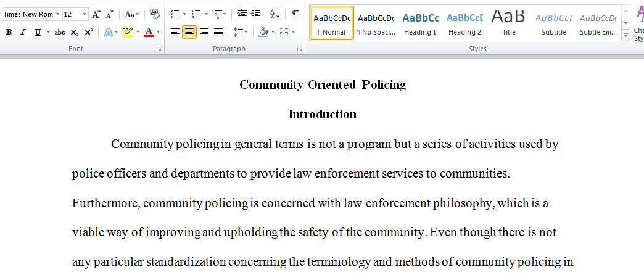
Task: Click the Borders icon
Action: click(284, 32)
